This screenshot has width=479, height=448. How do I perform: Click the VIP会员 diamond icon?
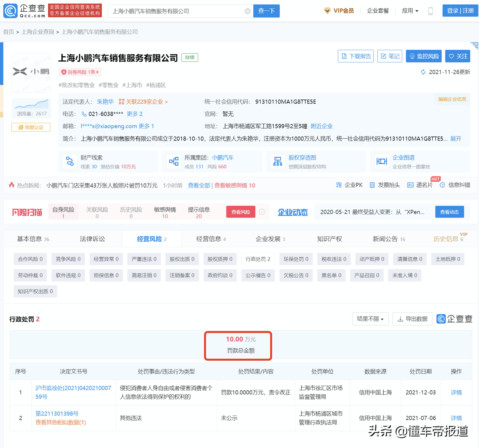pyautogui.click(x=327, y=11)
